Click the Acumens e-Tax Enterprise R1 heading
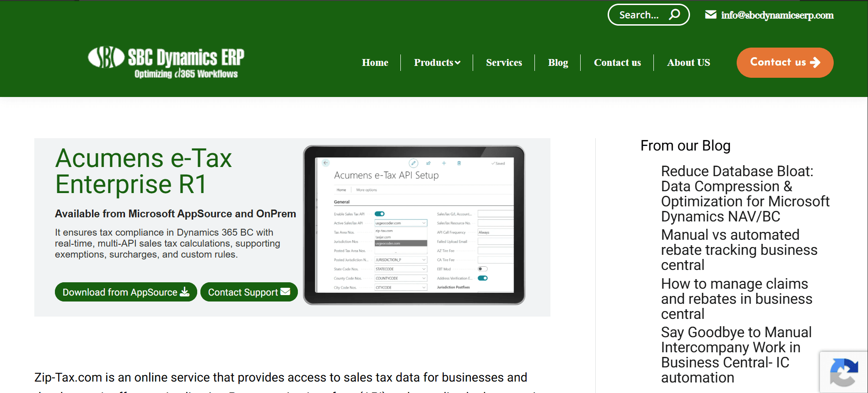 [144, 171]
